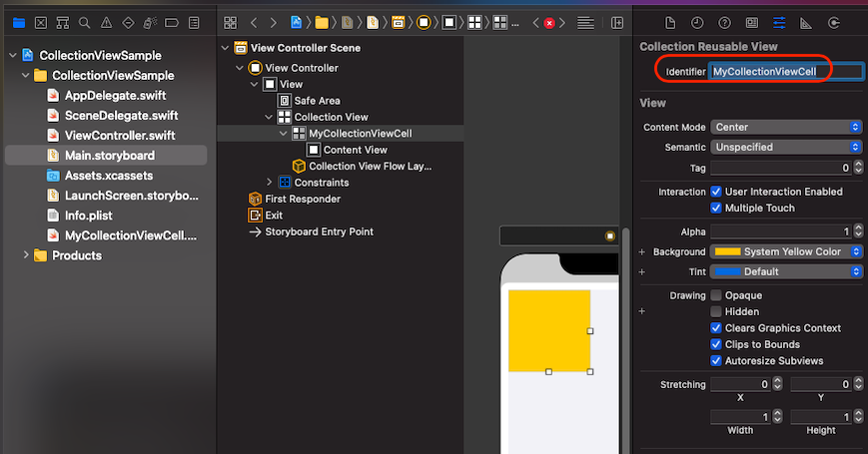This screenshot has height=454, width=868.
Task: Click the red error indicator in jump bar
Action: coord(549,23)
